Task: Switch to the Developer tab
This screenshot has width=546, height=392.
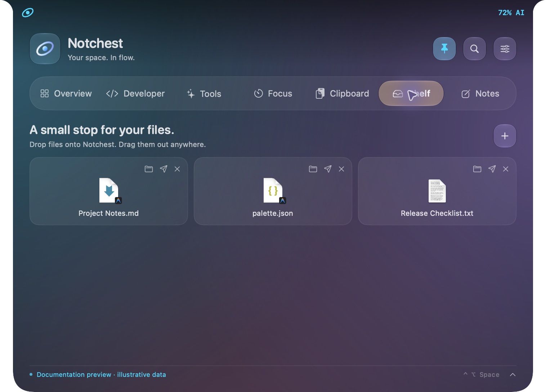Action: (135, 94)
